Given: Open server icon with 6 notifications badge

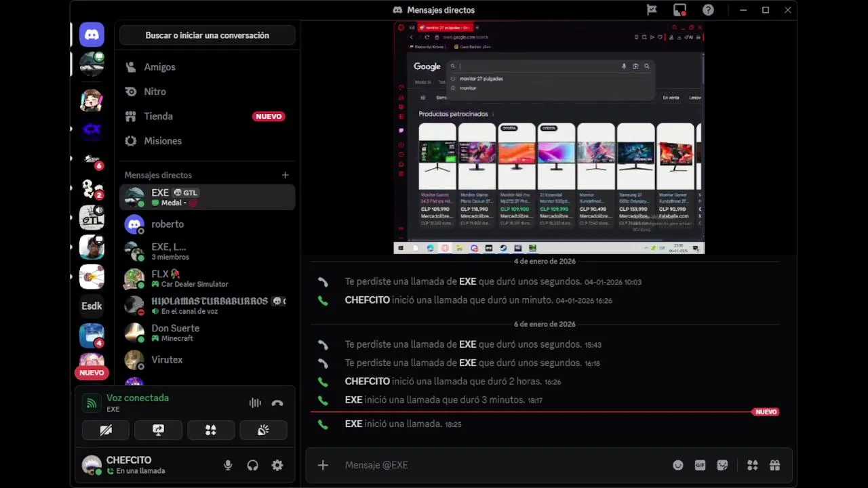Looking at the screenshot, I should tap(92, 159).
